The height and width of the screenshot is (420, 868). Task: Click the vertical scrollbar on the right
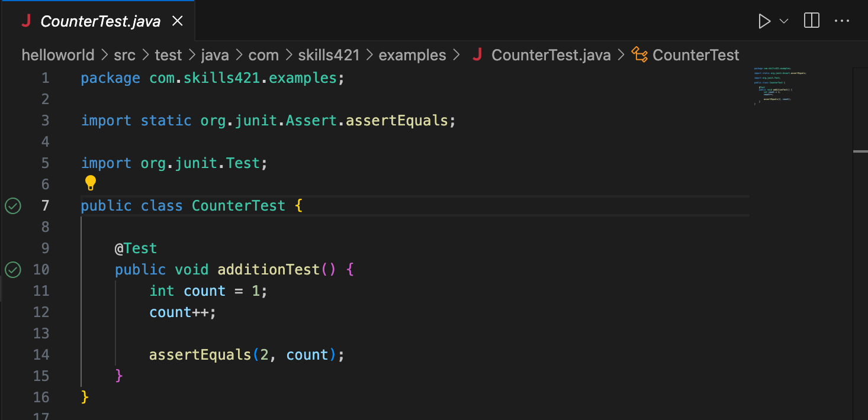pos(860,237)
